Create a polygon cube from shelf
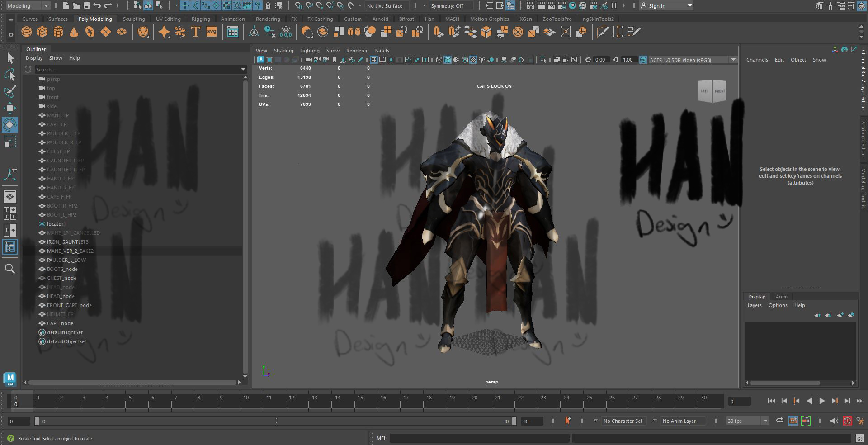 click(42, 32)
